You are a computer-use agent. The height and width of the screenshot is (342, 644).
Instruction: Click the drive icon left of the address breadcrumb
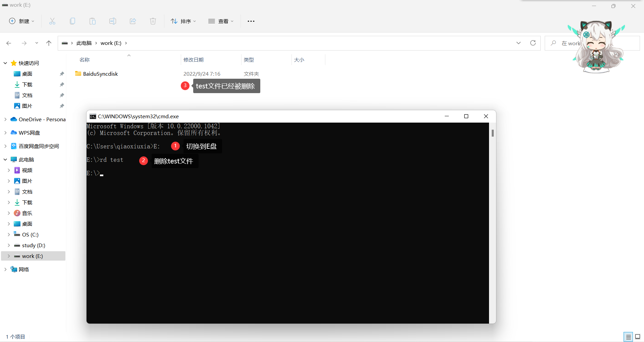click(65, 43)
